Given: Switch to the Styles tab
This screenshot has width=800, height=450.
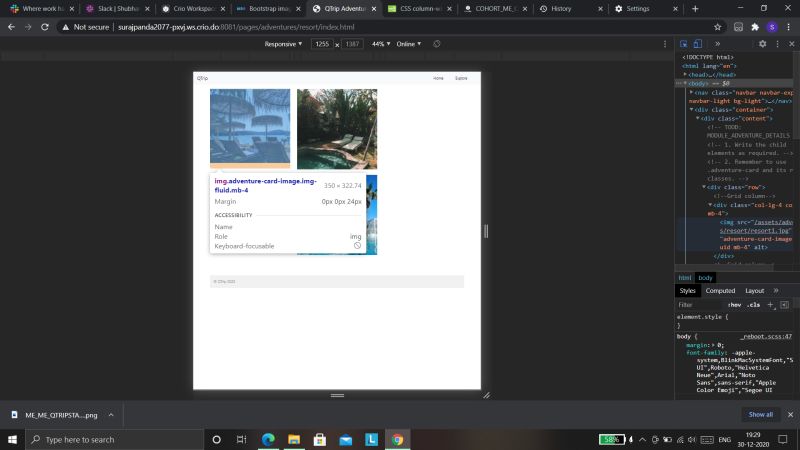Looking at the screenshot, I should (x=687, y=291).
